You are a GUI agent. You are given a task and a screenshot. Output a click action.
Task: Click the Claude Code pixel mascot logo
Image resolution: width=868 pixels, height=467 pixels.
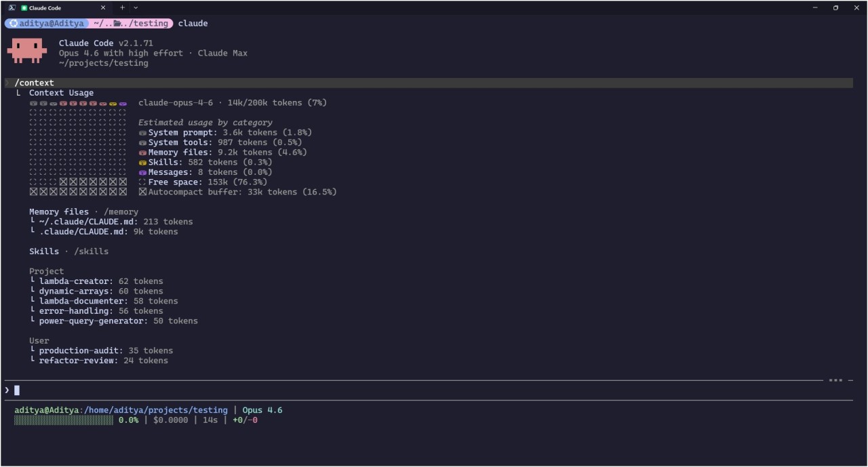click(27, 52)
